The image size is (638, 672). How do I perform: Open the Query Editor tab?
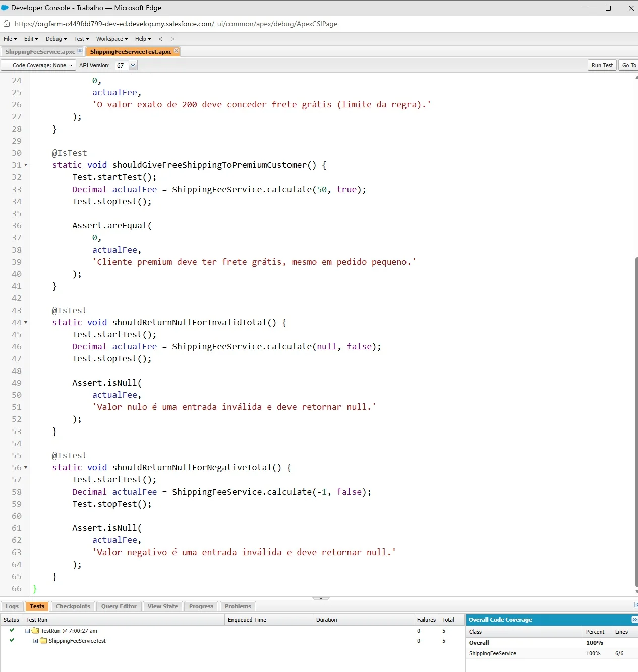(119, 606)
